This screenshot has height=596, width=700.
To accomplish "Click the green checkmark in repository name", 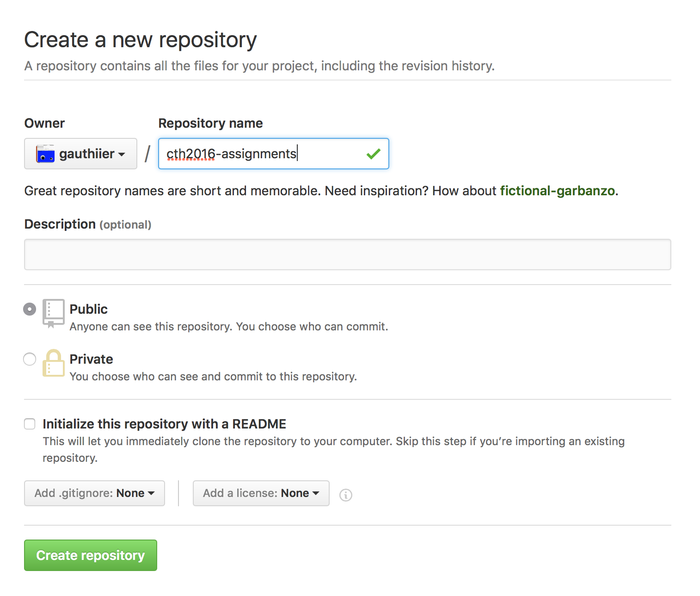I will pos(373,154).
